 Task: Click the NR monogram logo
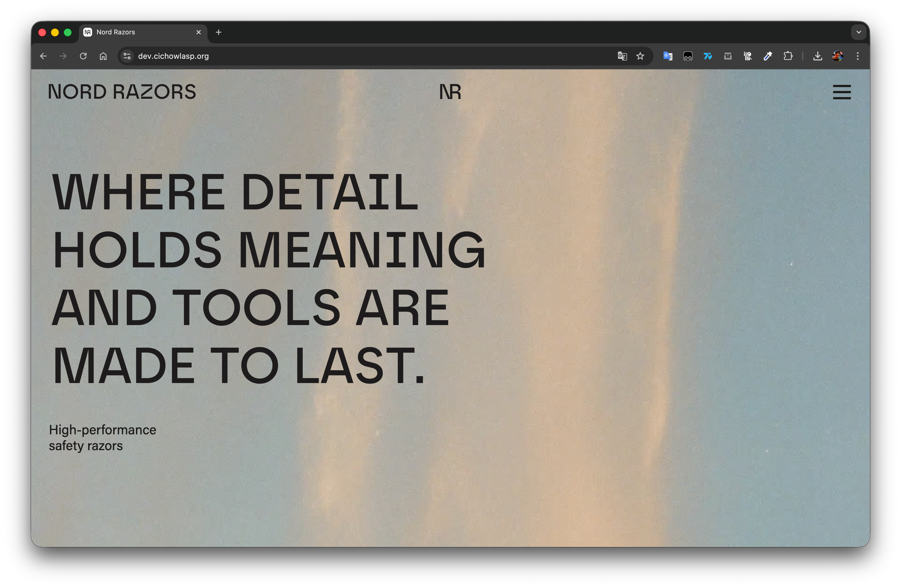point(450,92)
